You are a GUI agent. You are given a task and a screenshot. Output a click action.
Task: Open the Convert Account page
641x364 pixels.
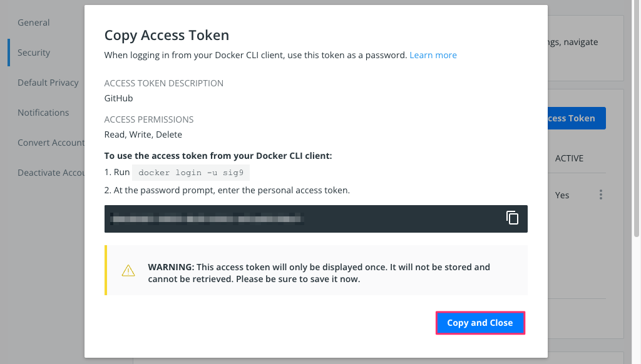click(51, 143)
